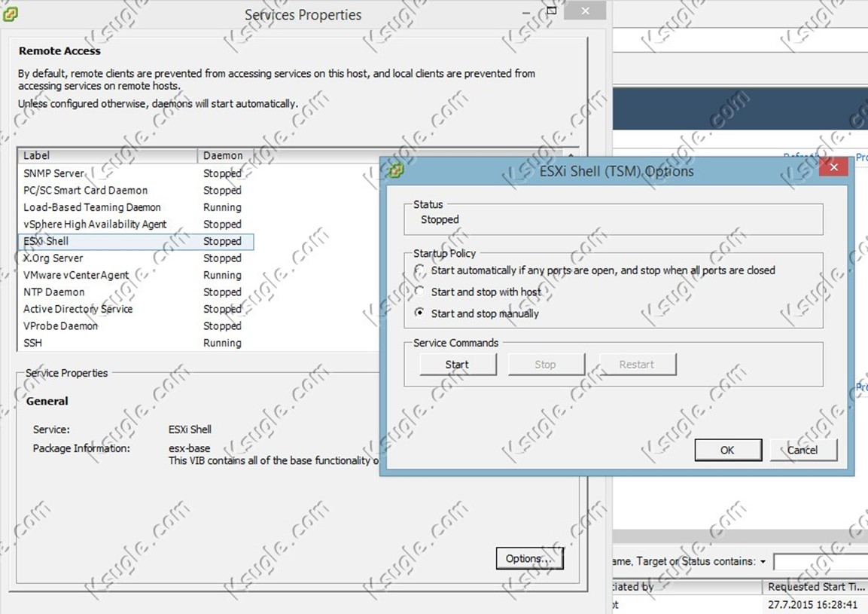Close the ESXi Shell (TSM) Options dialog
This screenshot has height=614, width=868.
coord(833,166)
